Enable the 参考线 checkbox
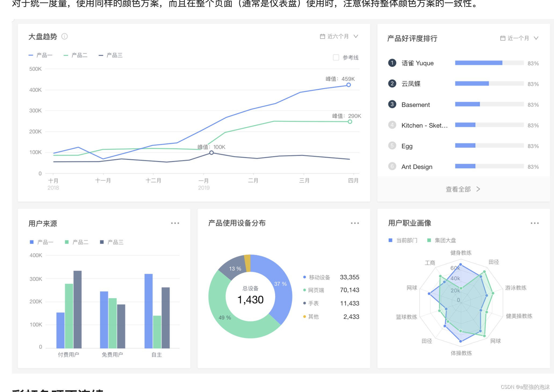Screen dimensions: 554x392 [x=336, y=57]
